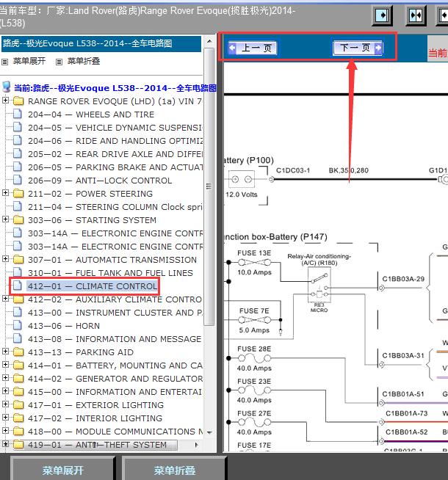Select 412-01 CLIMATE CONTROL tree entry
Viewport: 448px width, 480px height.
pos(93,286)
